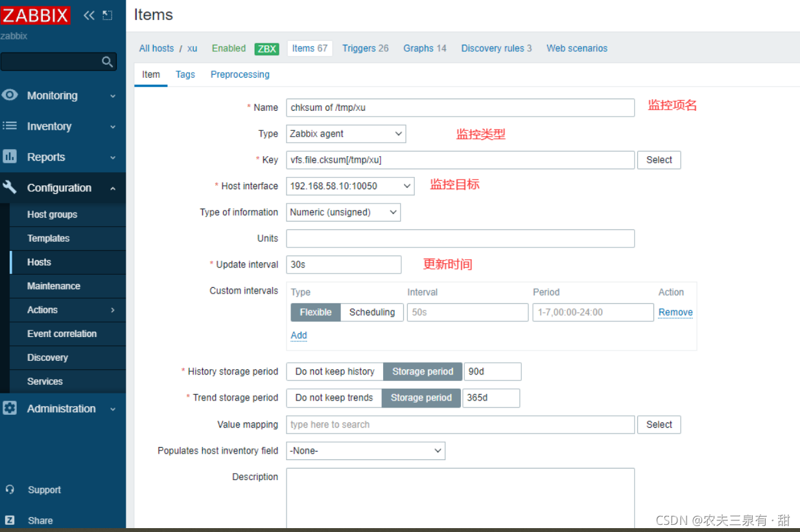Click Select button next to Key
800x532 pixels.
click(659, 160)
